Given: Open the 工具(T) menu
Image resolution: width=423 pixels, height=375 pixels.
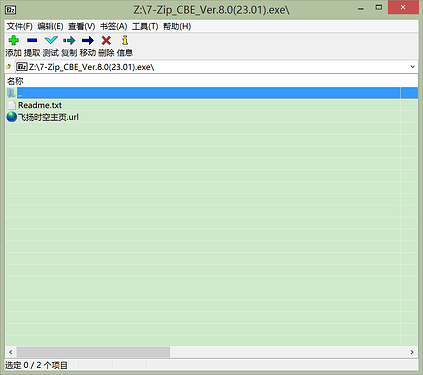Looking at the screenshot, I should [145, 26].
